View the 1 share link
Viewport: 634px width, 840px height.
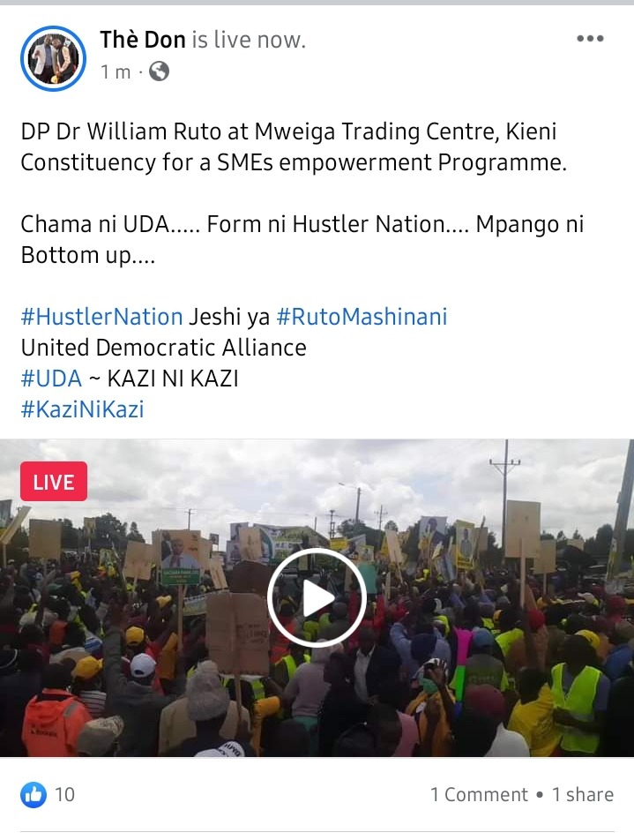[x=583, y=794]
